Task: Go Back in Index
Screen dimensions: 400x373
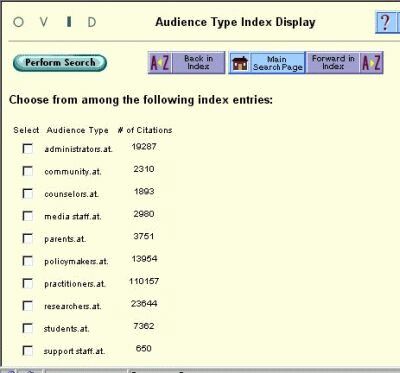Action: [x=199, y=63]
